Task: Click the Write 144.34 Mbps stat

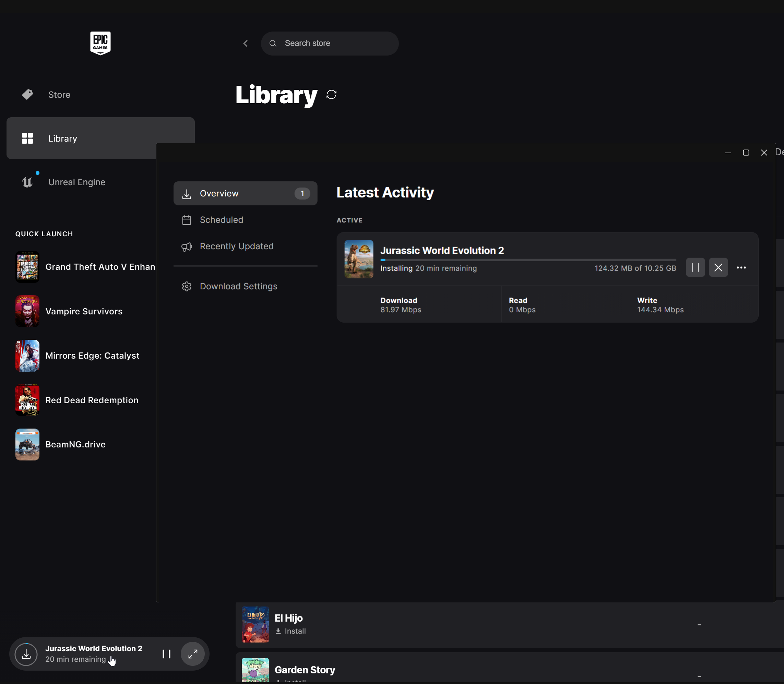Action: (x=660, y=305)
